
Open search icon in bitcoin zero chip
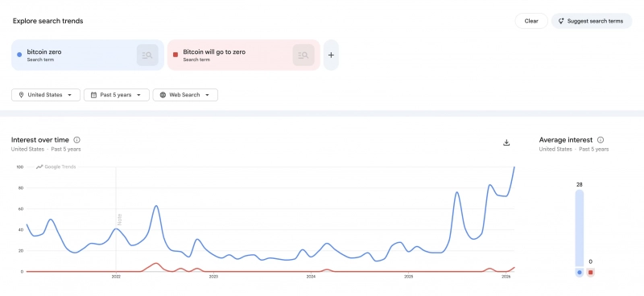(147, 55)
